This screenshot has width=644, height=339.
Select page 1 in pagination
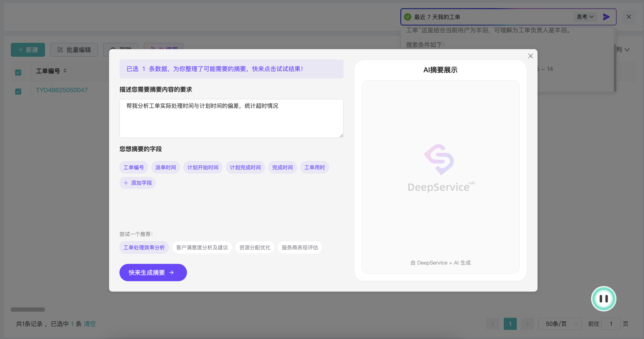pyautogui.click(x=510, y=324)
